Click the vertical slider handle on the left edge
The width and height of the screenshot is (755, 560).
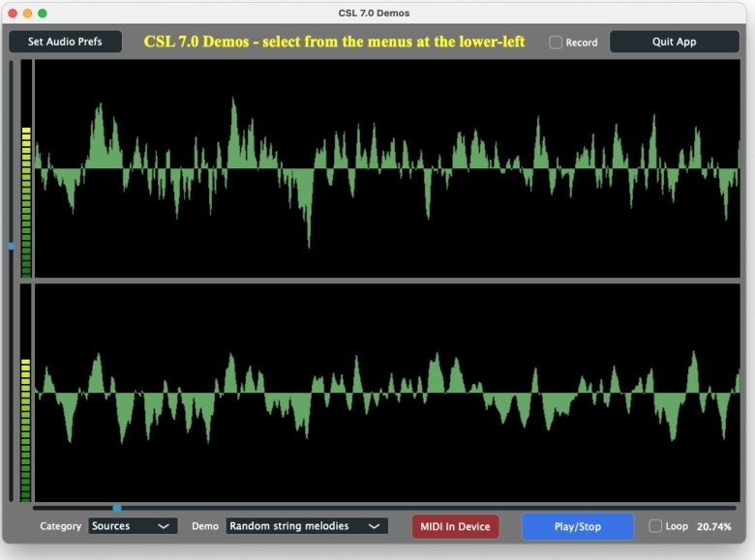[12, 246]
